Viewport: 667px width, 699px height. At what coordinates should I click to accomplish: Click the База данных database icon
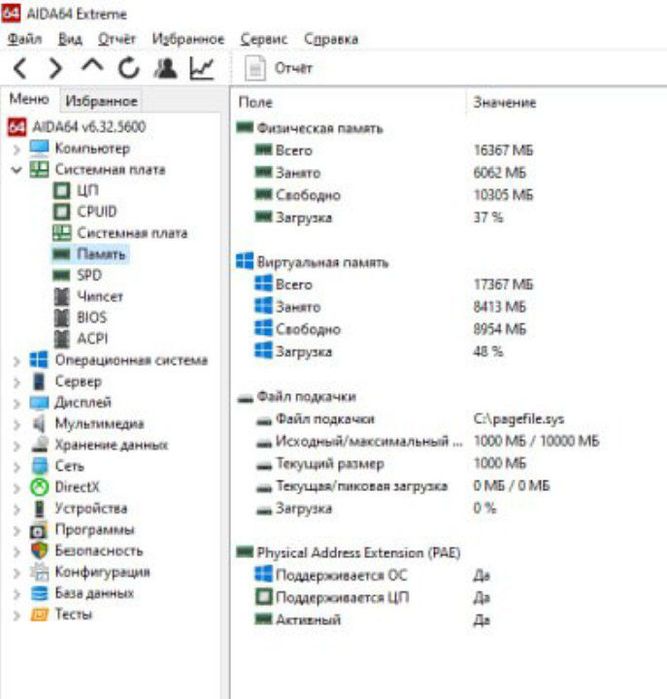[x=39, y=593]
